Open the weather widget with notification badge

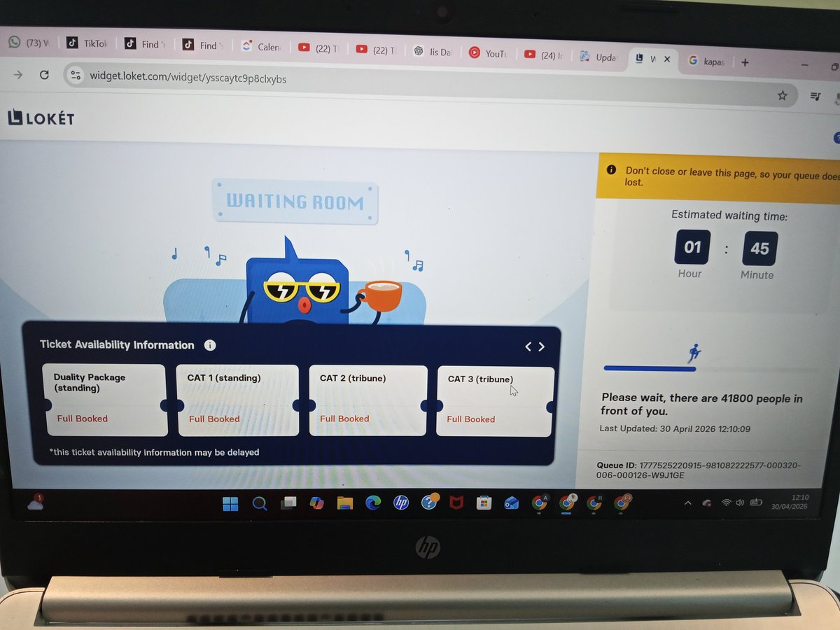[x=36, y=502]
